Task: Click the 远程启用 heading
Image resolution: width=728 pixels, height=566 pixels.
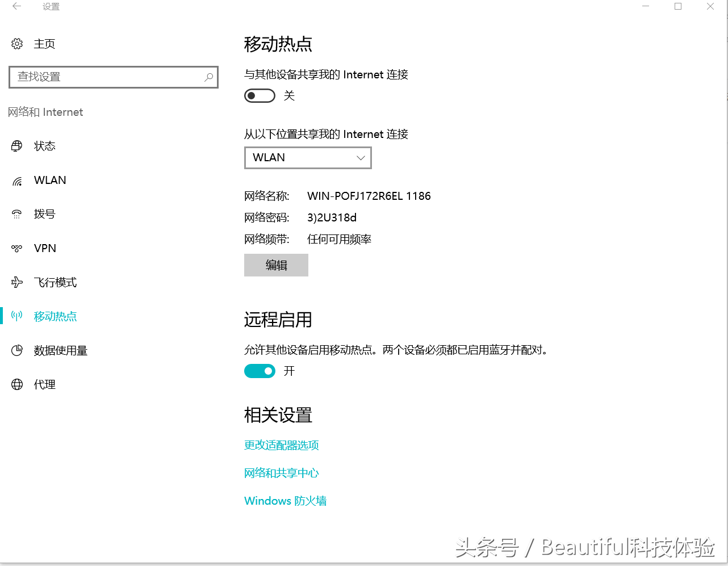Action: (278, 320)
